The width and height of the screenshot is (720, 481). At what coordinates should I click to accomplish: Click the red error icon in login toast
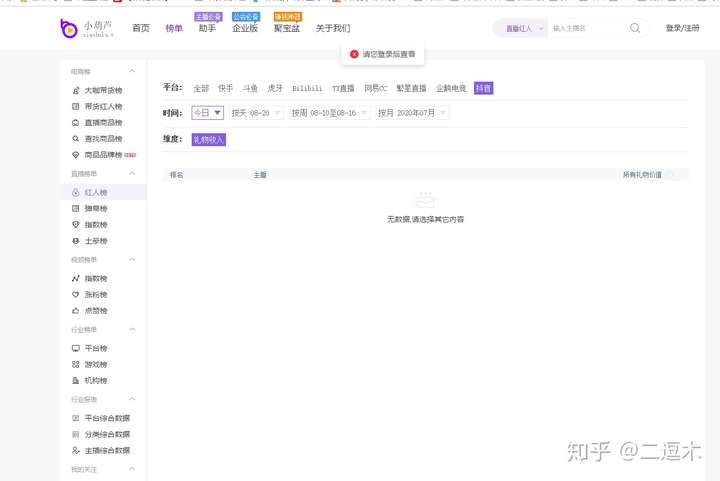tap(354, 54)
